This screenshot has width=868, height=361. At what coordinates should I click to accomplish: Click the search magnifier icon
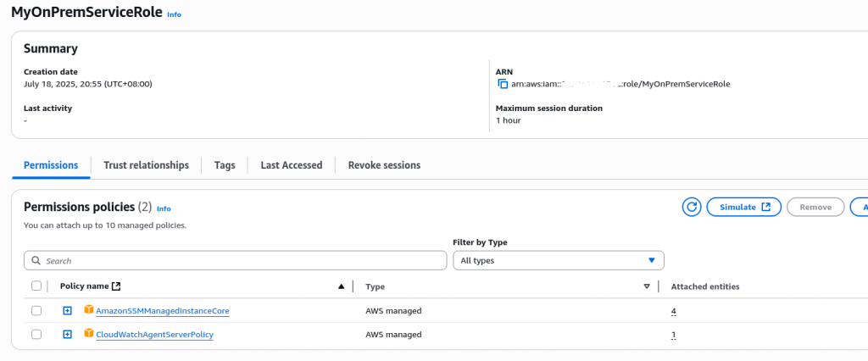coord(36,260)
